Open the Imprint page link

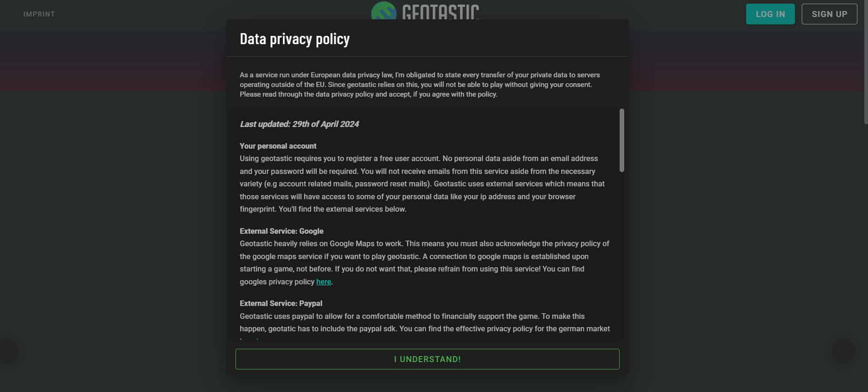pyautogui.click(x=39, y=14)
